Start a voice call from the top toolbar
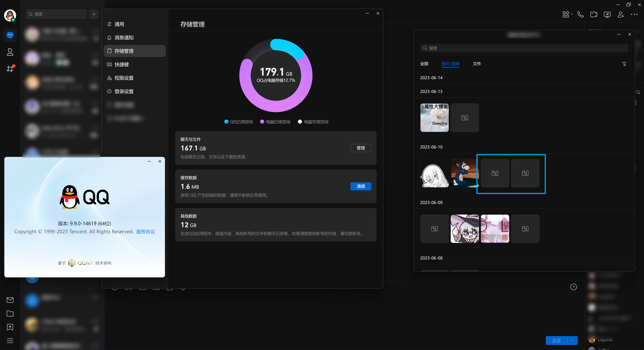 (x=581, y=14)
